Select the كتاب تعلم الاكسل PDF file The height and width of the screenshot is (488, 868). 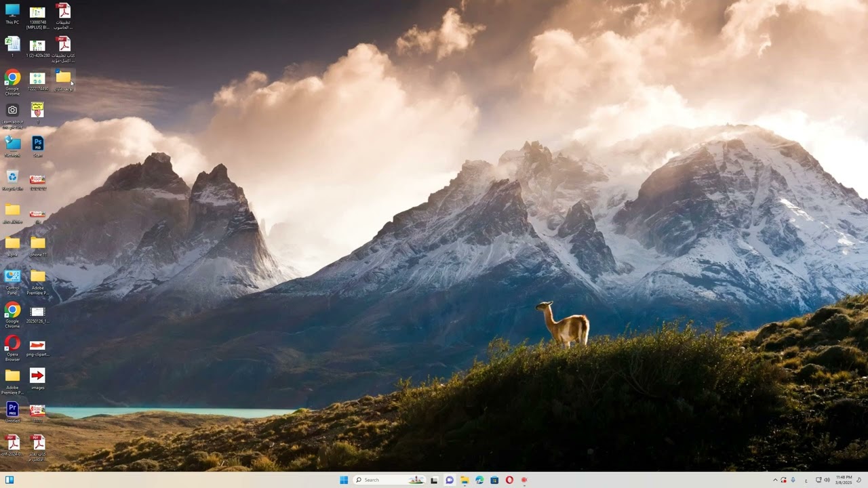click(x=38, y=448)
